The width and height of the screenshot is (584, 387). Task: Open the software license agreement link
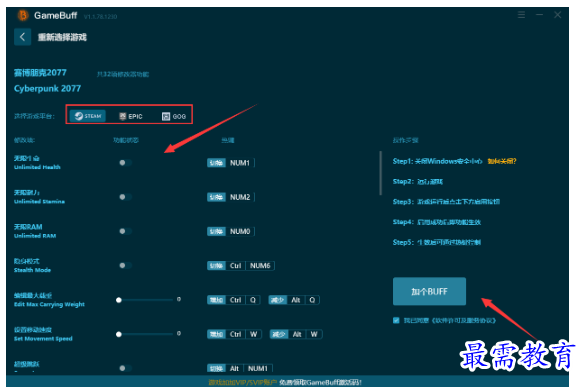click(464, 320)
